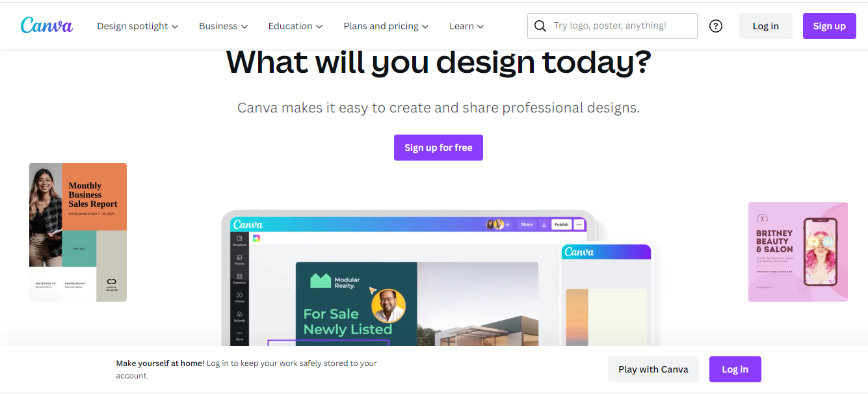The width and height of the screenshot is (868, 394).
Task: Click the purple Sign up button in the header
Action: 830,26
